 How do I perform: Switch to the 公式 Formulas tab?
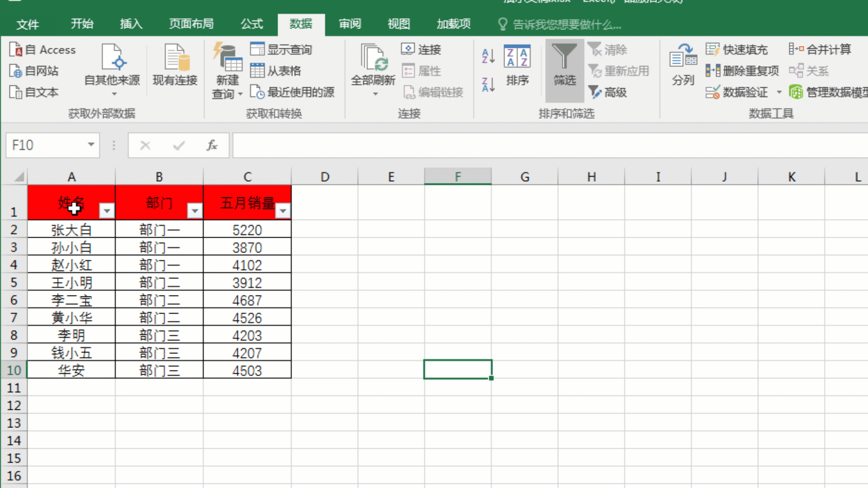252,24
